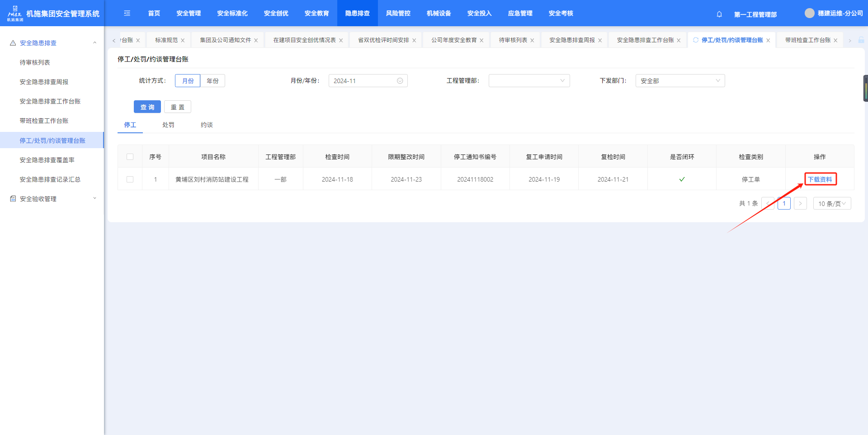Click the sidebar collapse menu icon
This screenshot has height=435, width=868.
point(127,14)
